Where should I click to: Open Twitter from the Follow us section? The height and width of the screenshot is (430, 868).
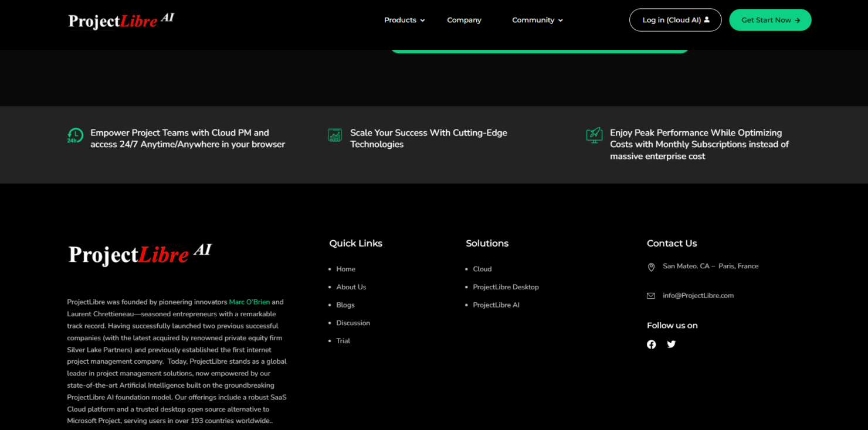coord(671,344)
